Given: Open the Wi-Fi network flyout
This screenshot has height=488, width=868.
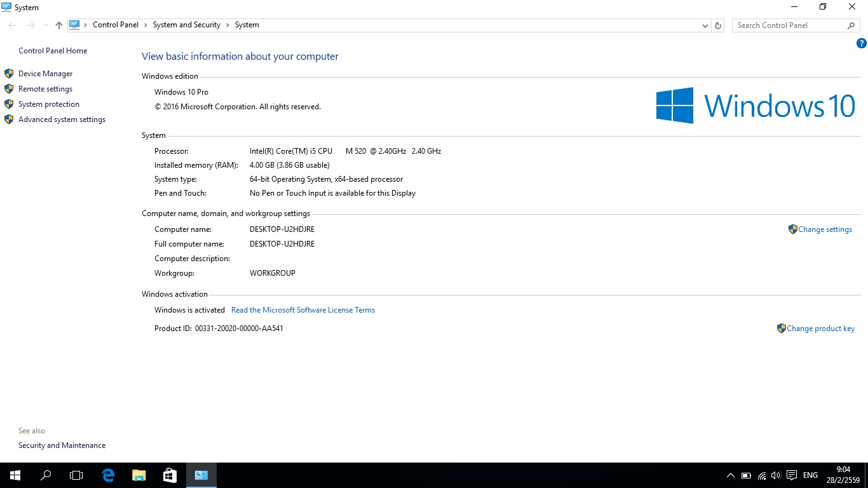Looking at the screenshot, I should pos(761,475).
